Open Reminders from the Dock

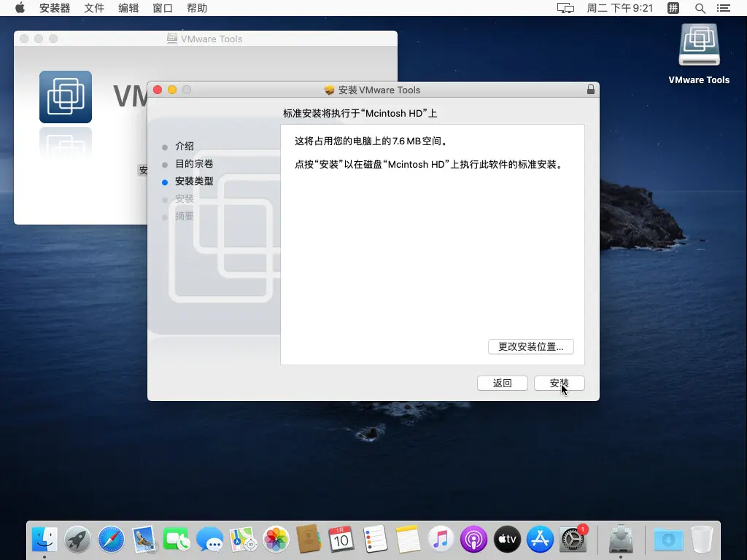pyautogui.click(x=375, y=540)
